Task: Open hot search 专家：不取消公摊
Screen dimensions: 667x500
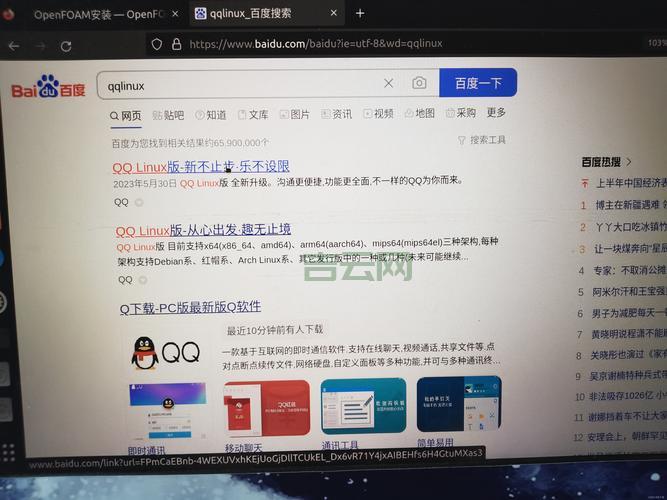Action: coord(630,270)
